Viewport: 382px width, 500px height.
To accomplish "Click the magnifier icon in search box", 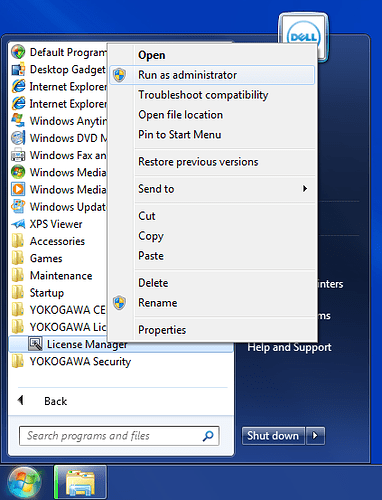I will (208, 435).
